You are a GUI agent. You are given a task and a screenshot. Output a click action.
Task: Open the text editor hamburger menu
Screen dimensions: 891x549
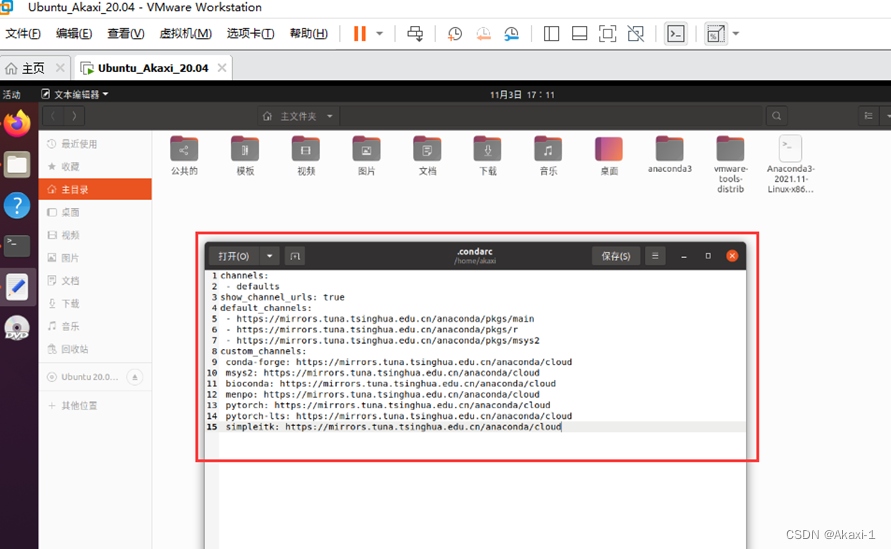(655, 256)
